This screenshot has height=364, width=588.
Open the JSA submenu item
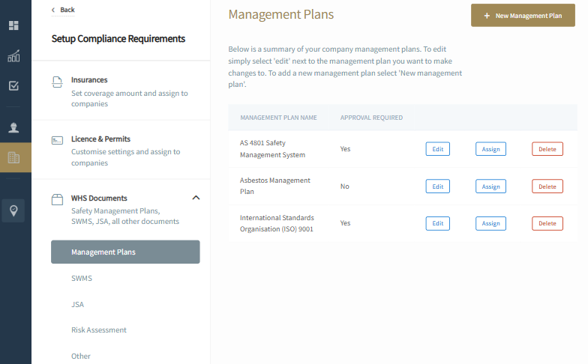coord(78,304)
